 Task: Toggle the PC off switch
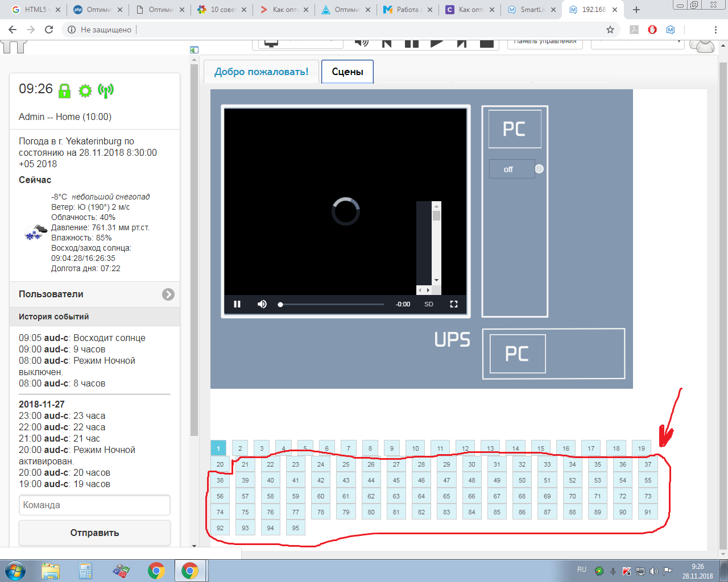[x=516, y=169]
